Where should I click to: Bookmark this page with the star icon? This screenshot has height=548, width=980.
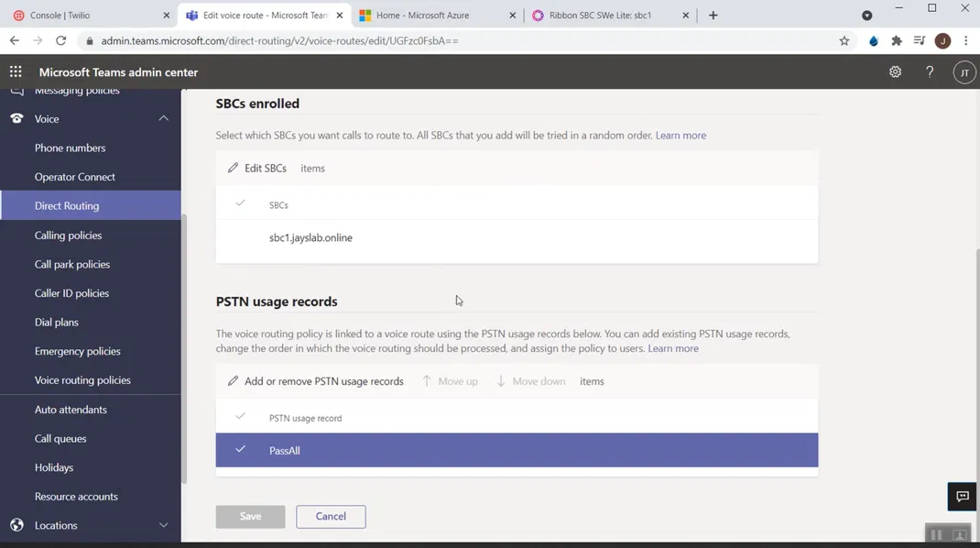point(844,41)
